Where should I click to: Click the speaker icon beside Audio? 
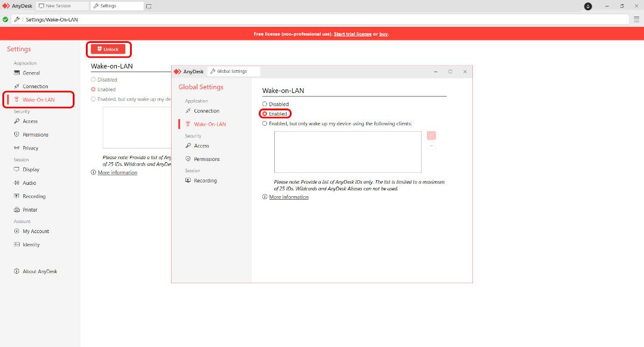[17, 183]
